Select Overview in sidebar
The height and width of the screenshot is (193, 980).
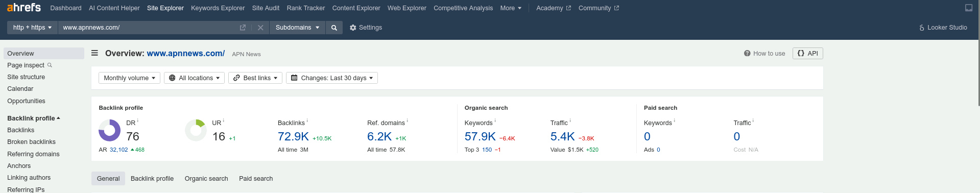[44, 54]
